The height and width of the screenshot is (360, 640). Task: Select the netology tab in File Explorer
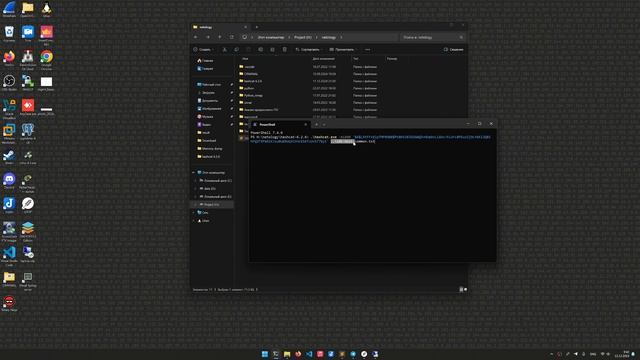(x=220, y=27)
